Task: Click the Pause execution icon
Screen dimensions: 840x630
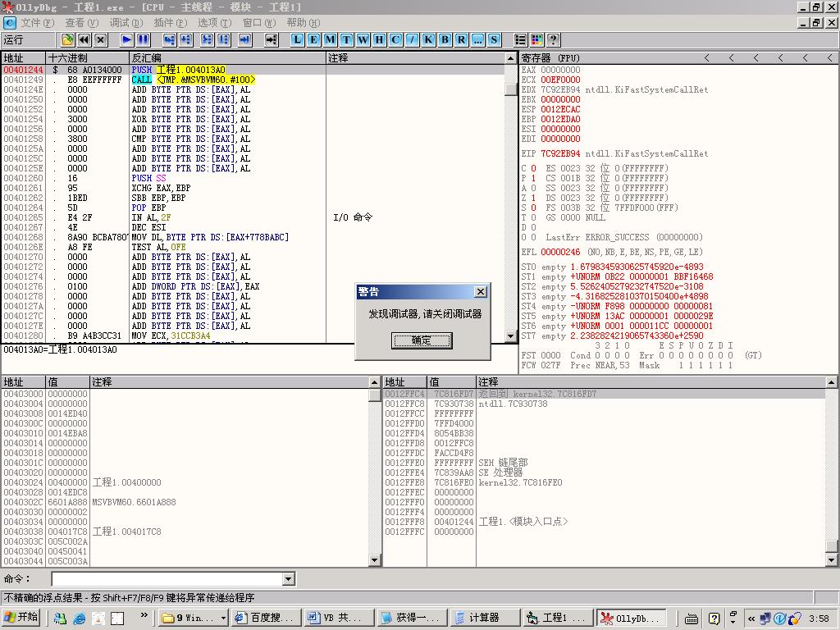Action: click(x=143, y=39)
